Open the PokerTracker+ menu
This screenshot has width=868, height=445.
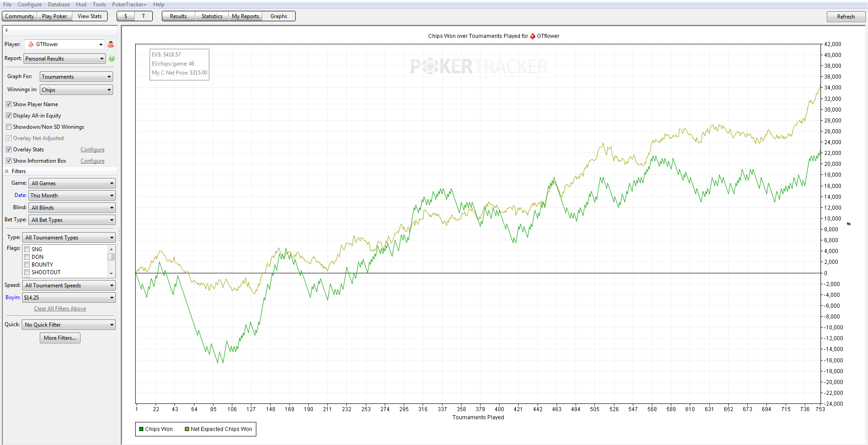pos(129,5)
